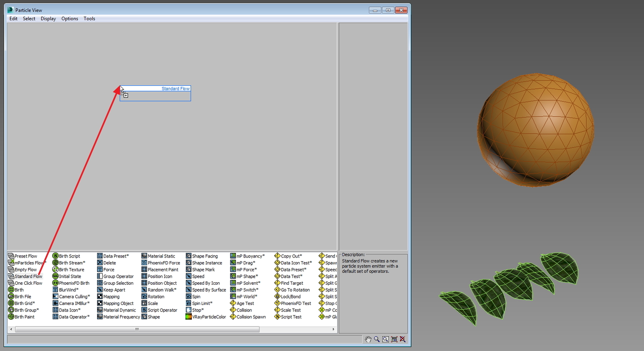Select the Birth Script operator
Screen dimensions: 644x351
[66, 256]
